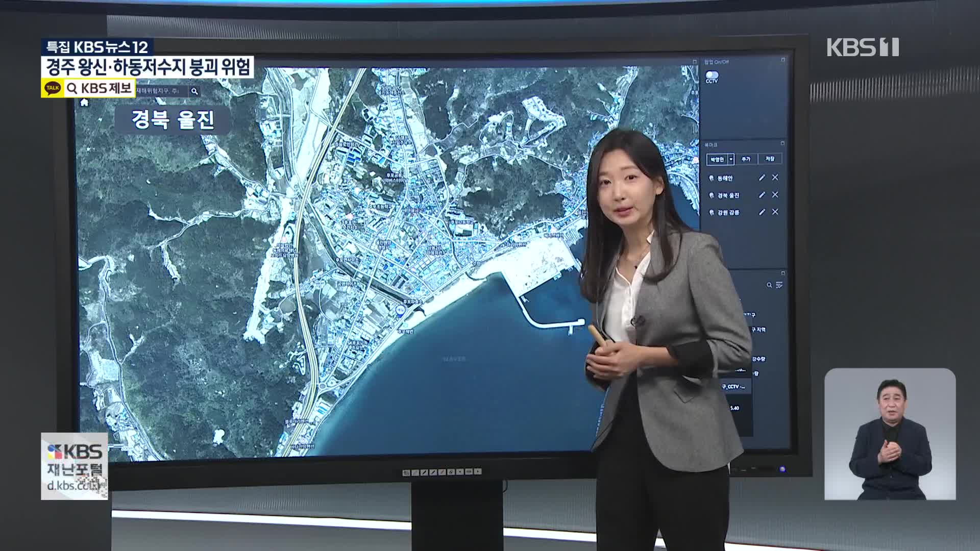Click the home icon on the map
The image size is (980, 551).
[84, 103]
